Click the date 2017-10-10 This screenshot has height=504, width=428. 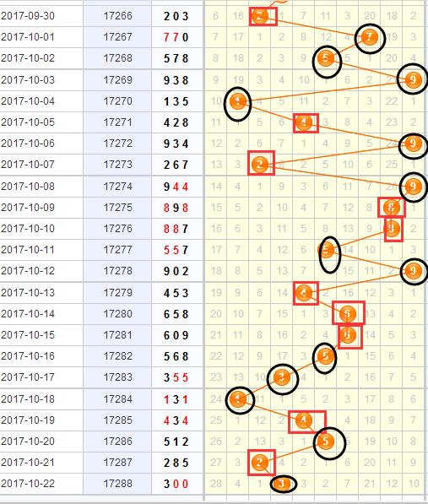click(x=28, y=229)
